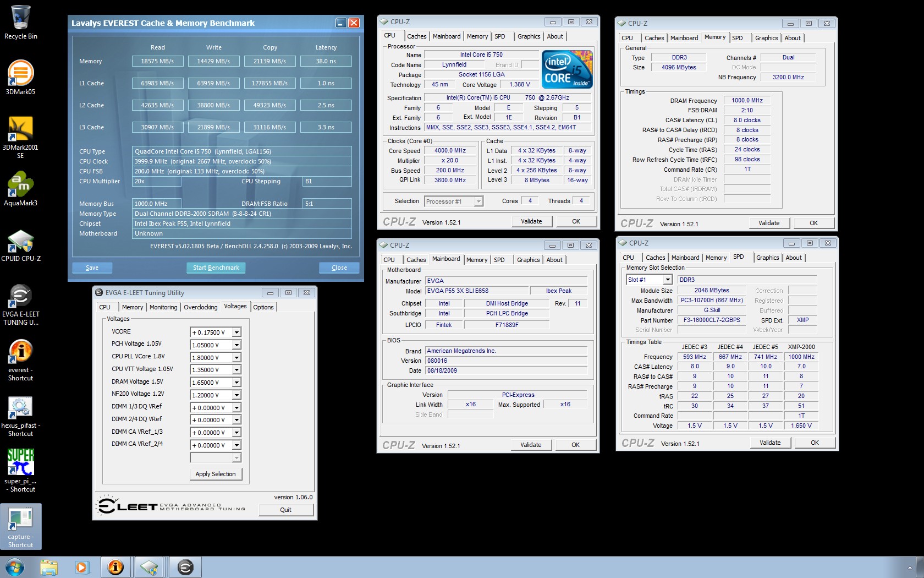Open the Monitoring tab in E-LEET
The height and width of the screenshot is (578, 924).
coord(163,307)
